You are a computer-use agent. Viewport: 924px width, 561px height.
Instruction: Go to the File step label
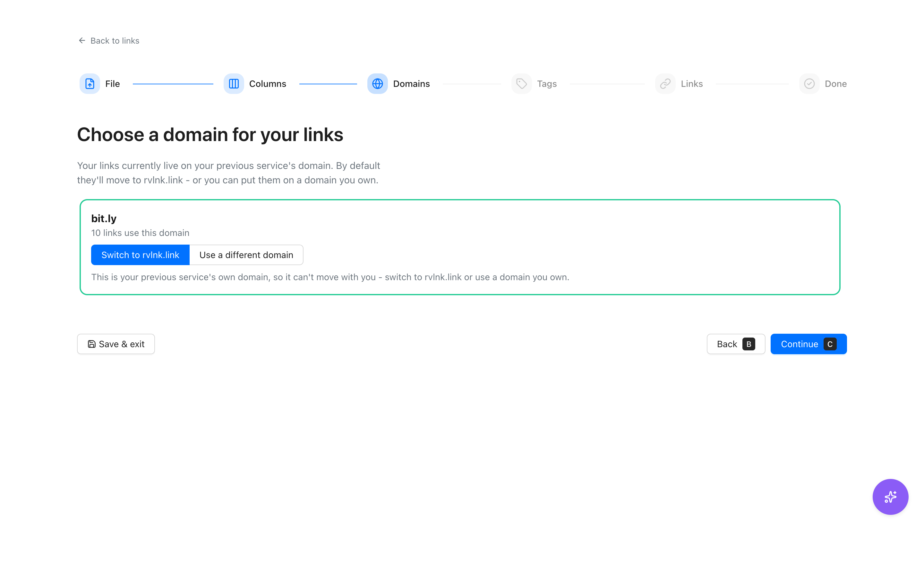(113, 84)
